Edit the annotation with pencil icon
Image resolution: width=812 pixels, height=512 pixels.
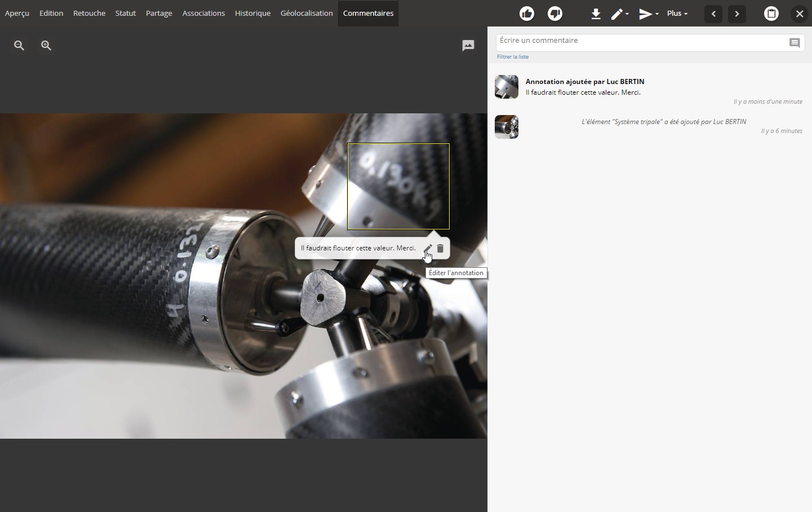click(x=428, y=248)
